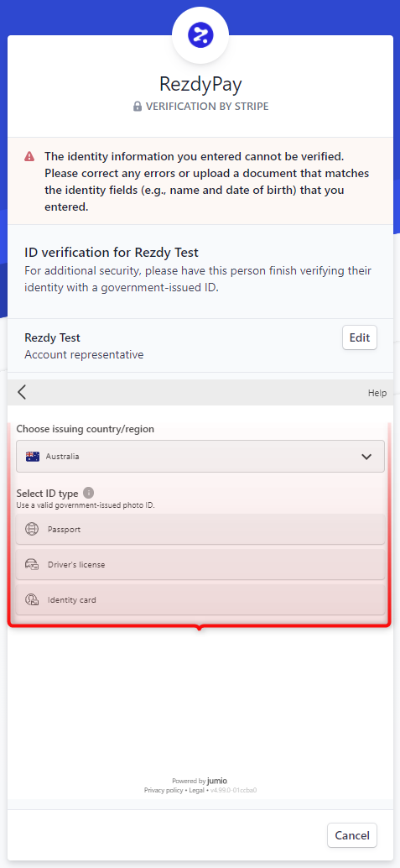This screenshot has height=868, width=400.
Task: Click the identity card icon
Action: pos(32,599)
